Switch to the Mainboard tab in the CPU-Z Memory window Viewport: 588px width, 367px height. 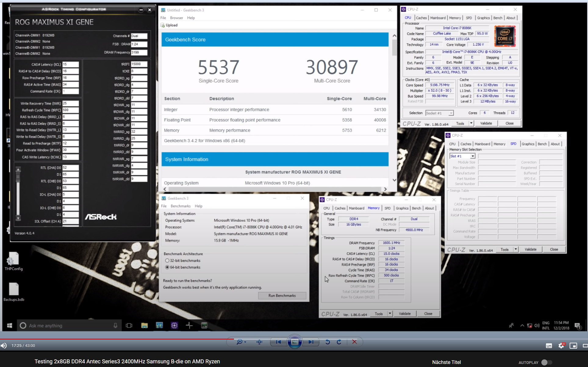357,208
